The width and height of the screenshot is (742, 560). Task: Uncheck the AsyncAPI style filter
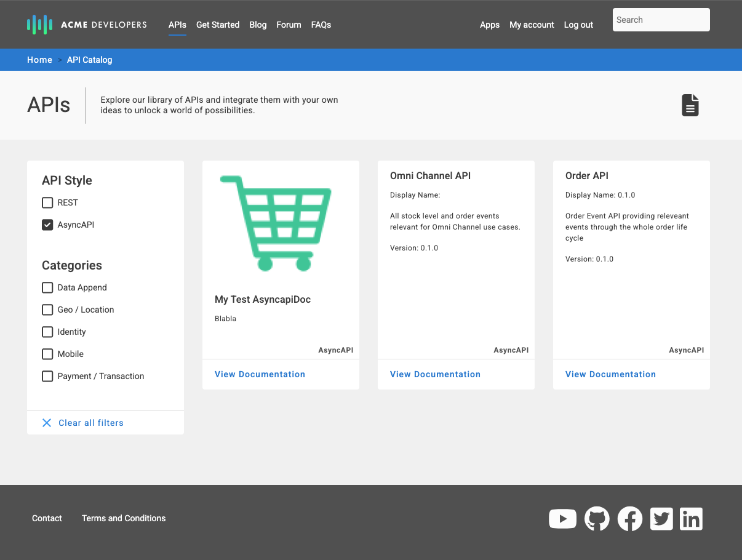(47, 225)
